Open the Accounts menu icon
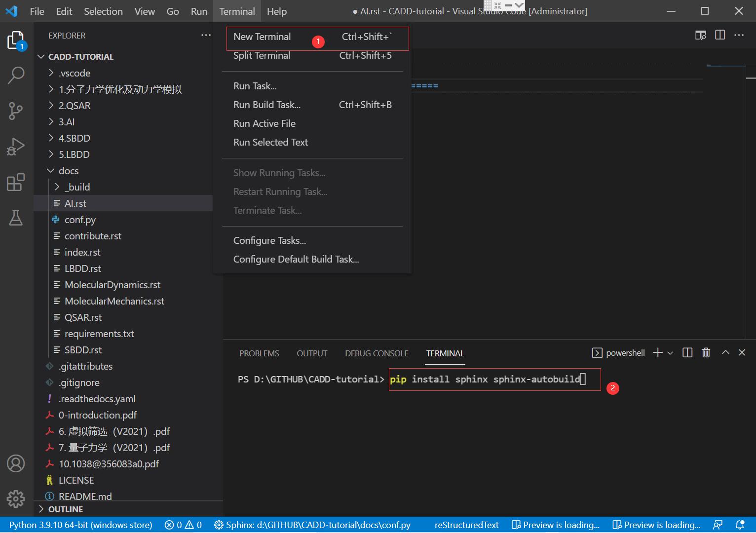This screenshot has width=756, height=533. point(16,463)
